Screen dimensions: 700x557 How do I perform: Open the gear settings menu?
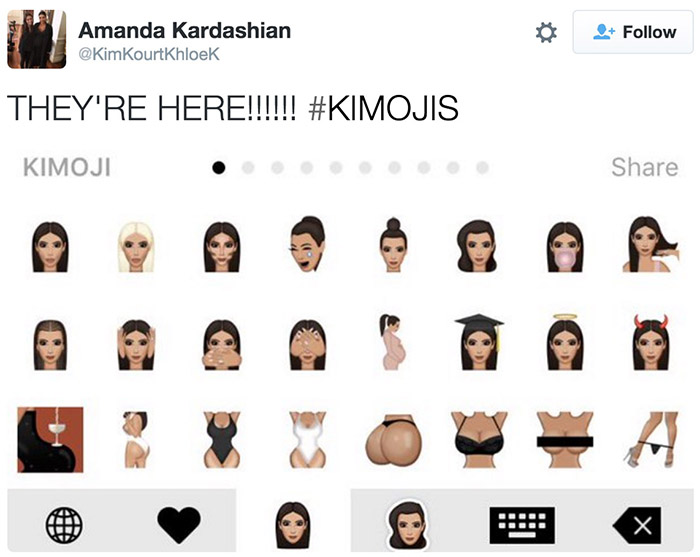546,33
